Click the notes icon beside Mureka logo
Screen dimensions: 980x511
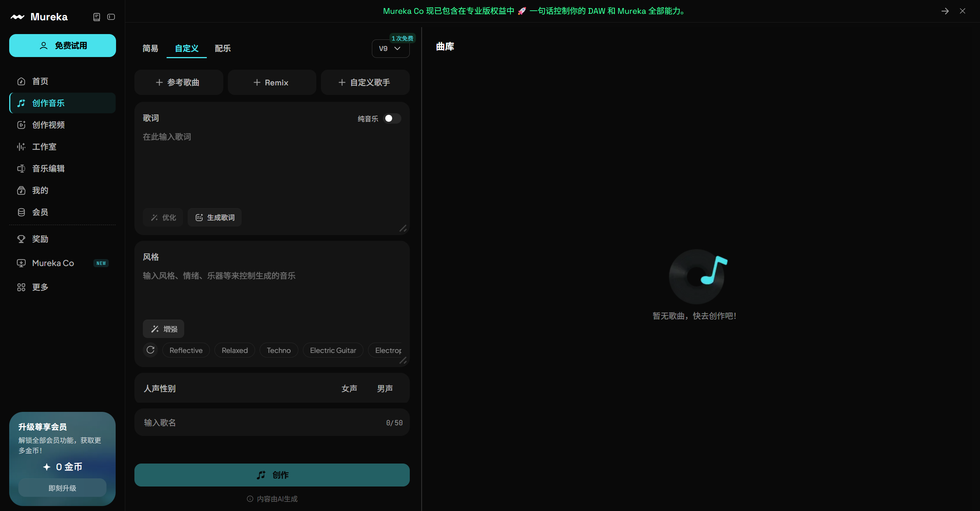97,17
